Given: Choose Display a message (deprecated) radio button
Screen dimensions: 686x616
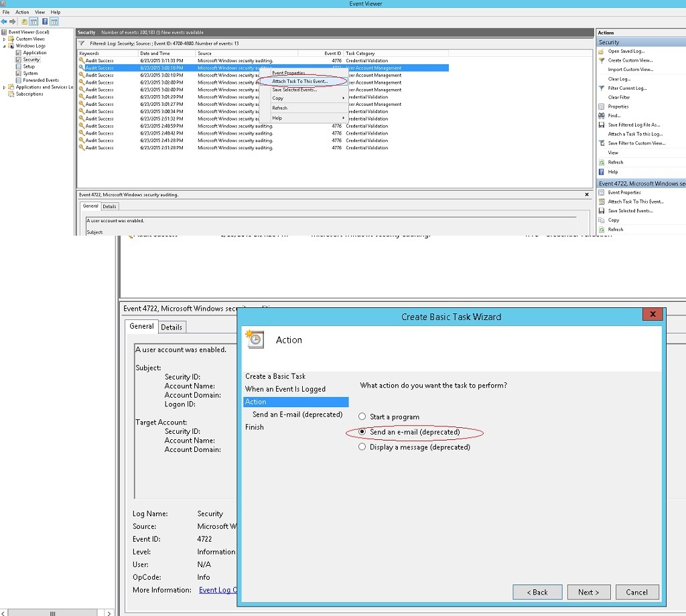Looking at the screenshot, I should click(x=362, y=447).
